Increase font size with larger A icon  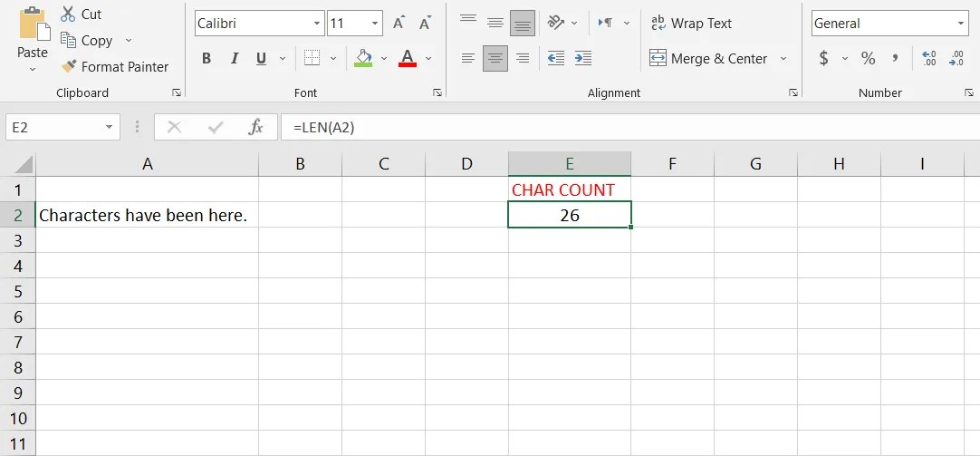[399, 24]
